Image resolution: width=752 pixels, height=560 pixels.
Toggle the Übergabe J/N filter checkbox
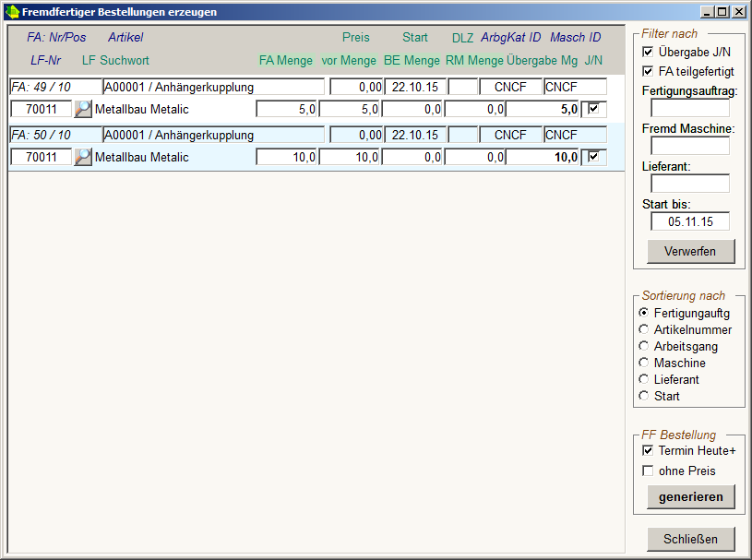point(648,52)
